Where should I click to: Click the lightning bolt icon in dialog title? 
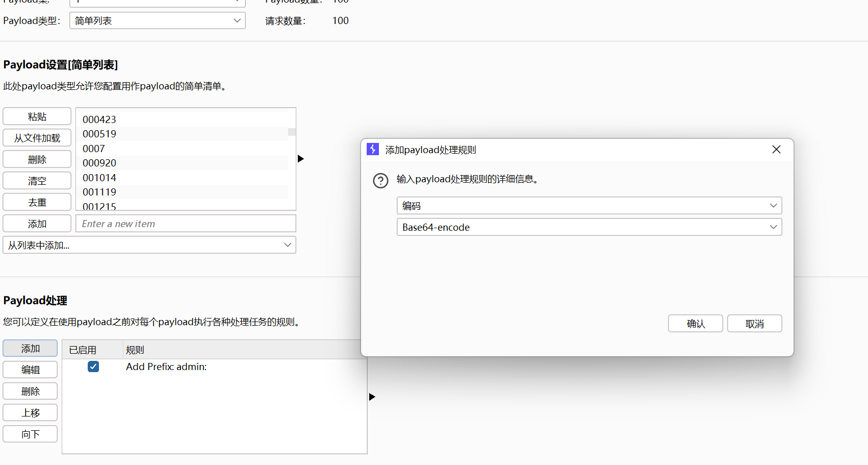[x=373, y=149]
